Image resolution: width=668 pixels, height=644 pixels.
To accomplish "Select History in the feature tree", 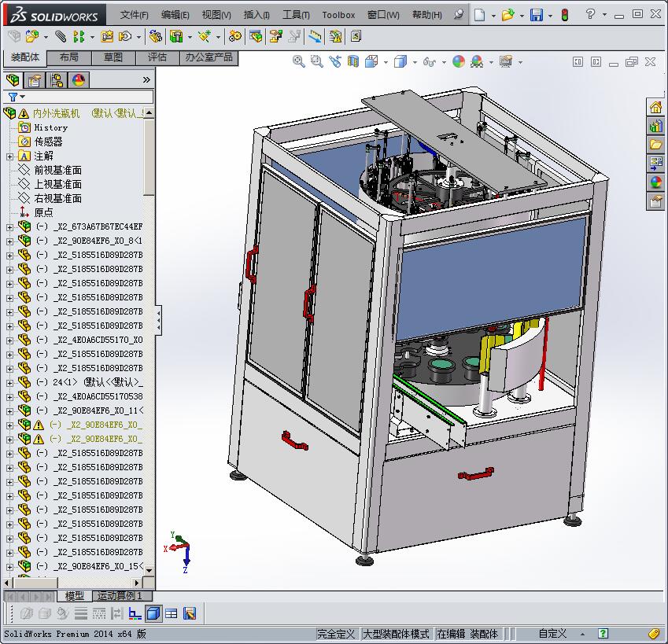I will [50, 127].
